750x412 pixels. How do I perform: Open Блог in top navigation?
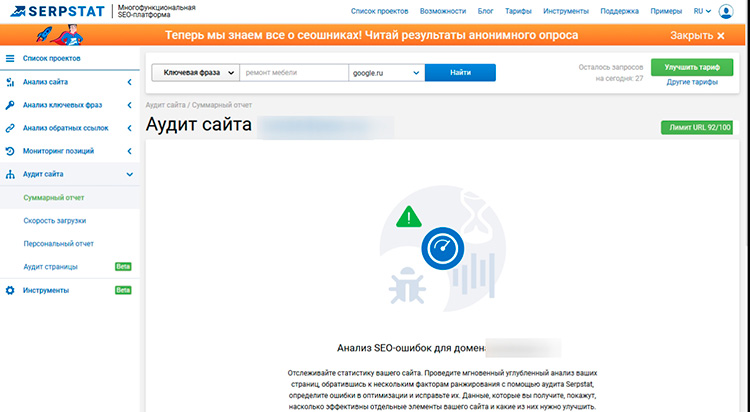pyautogui.click(x=485, y=11)
